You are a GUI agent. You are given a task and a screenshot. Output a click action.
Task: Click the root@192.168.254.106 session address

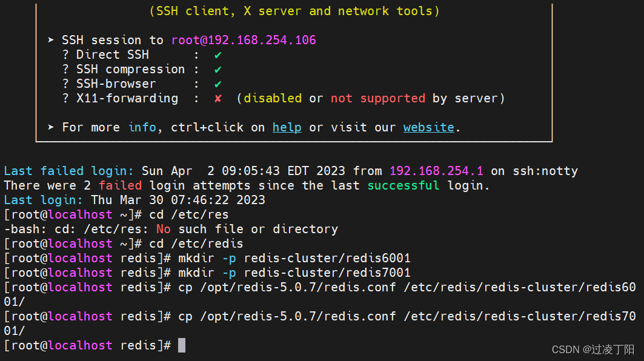coord(244,40)
